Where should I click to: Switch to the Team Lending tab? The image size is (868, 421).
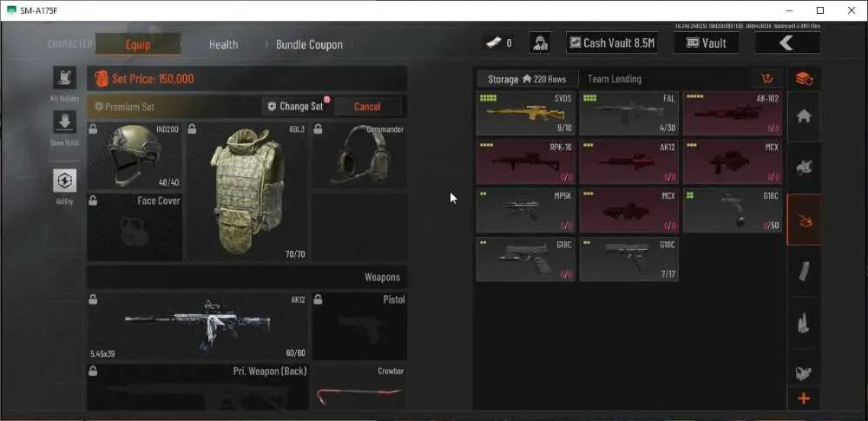coord(615,79)
